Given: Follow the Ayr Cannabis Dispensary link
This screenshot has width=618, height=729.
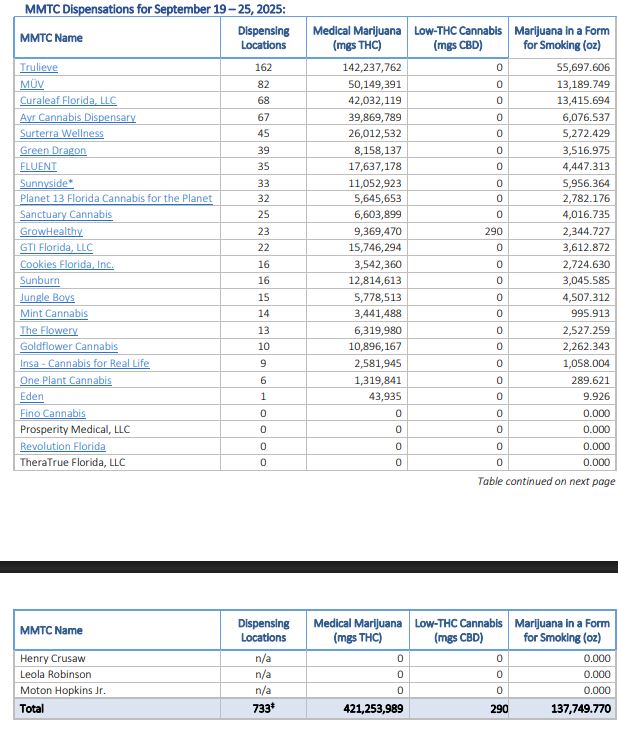Looking at the screenshot, I should 77,117.
